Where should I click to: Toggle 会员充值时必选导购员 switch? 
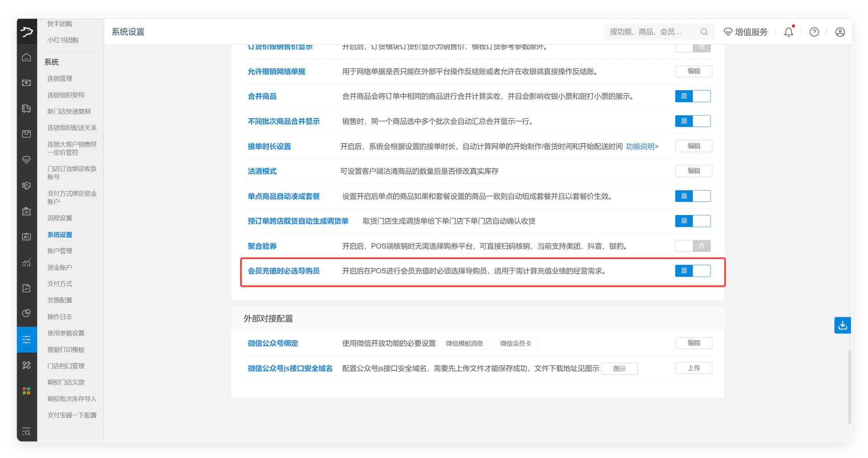click(693, 271)
